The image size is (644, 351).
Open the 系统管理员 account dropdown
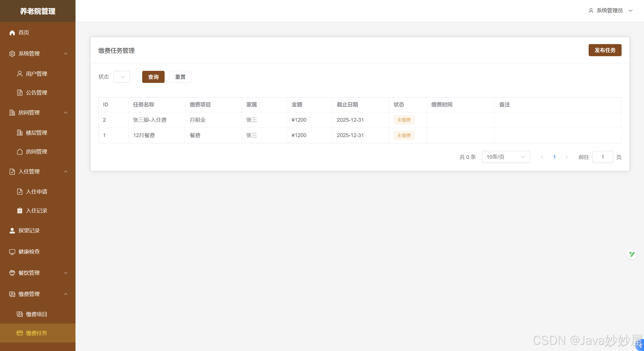pyautogui.click(x=610, y=11)
